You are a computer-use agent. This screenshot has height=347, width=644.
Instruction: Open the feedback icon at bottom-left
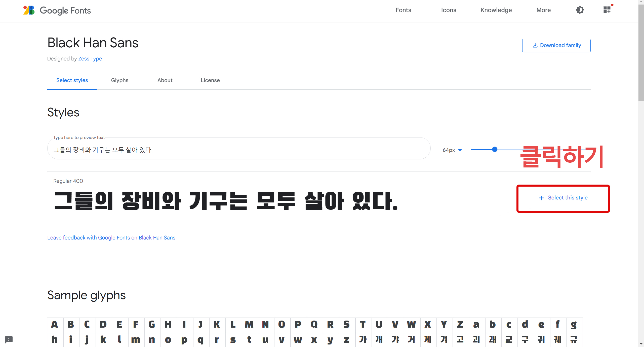click(x=9, y=339)
